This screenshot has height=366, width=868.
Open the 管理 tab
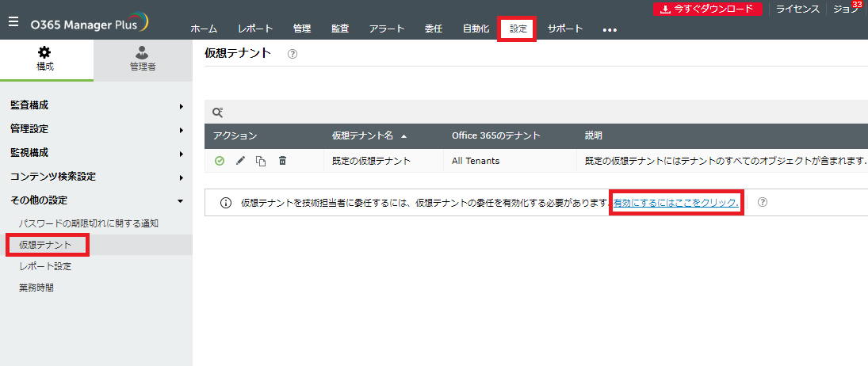pos(302,29)
